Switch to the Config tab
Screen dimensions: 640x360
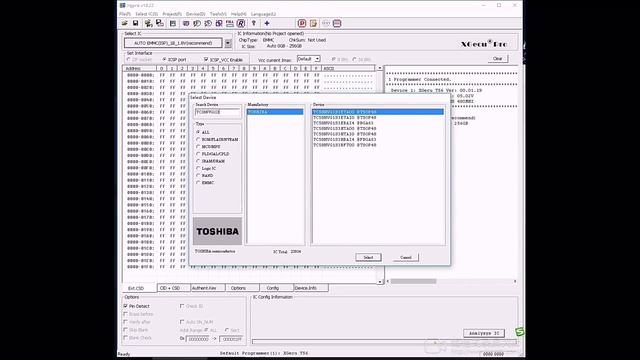pos(276,288)
